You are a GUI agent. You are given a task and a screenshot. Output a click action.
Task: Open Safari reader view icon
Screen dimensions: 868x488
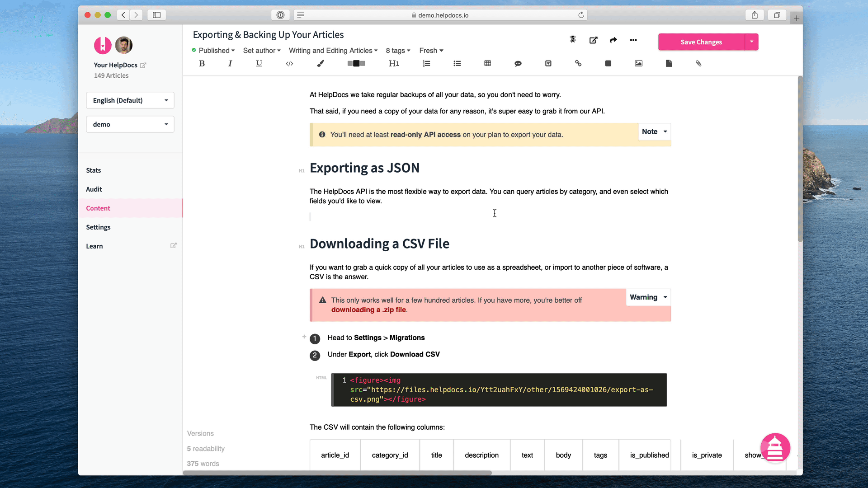click(301, 15)
